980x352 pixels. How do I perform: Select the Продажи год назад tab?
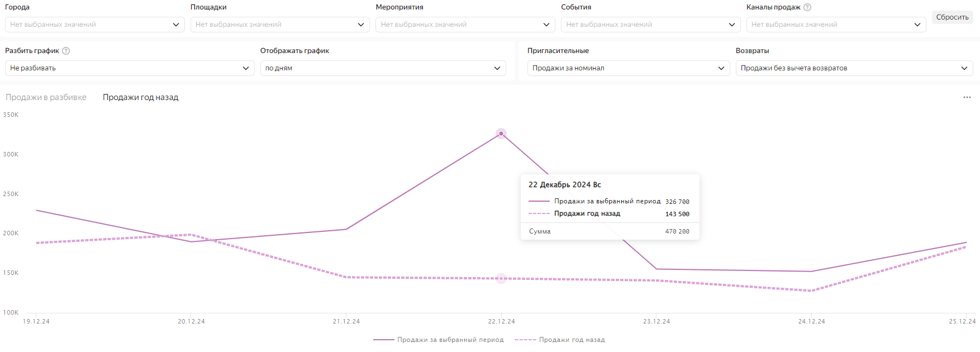pyautogui.click(x=140, y=97)
